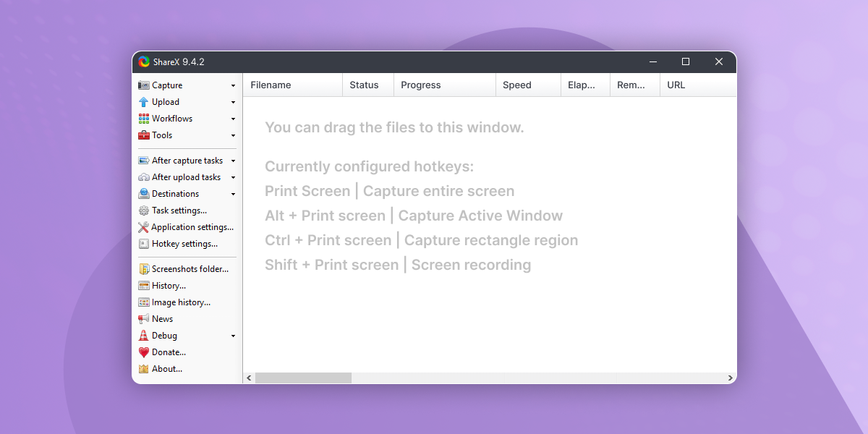The height and width of the screenshot is (434, 868).
Task: Open the Debug menu
Action: coord(187,336)
